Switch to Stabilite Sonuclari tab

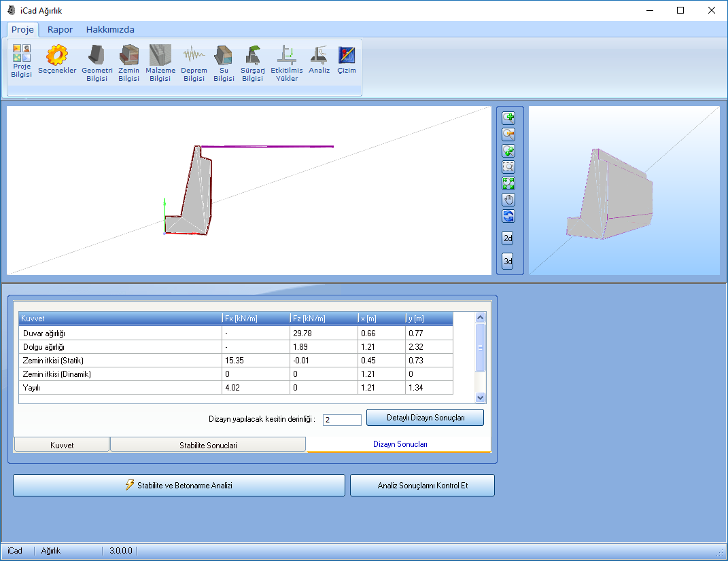coord(208,445)
